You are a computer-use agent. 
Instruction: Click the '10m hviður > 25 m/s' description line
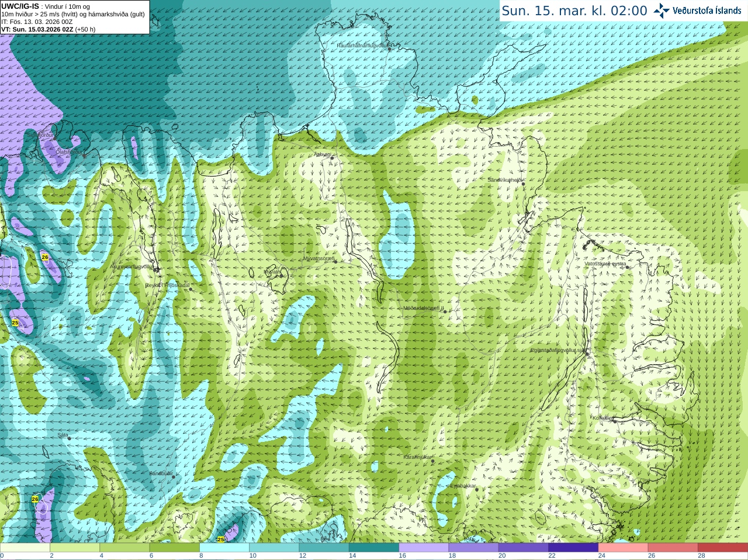[x=73, y=14]
